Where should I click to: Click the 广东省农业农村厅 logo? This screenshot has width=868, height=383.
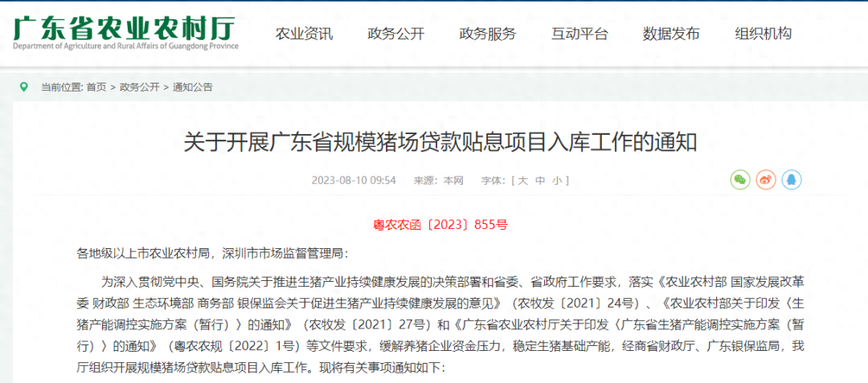(126, 32)
